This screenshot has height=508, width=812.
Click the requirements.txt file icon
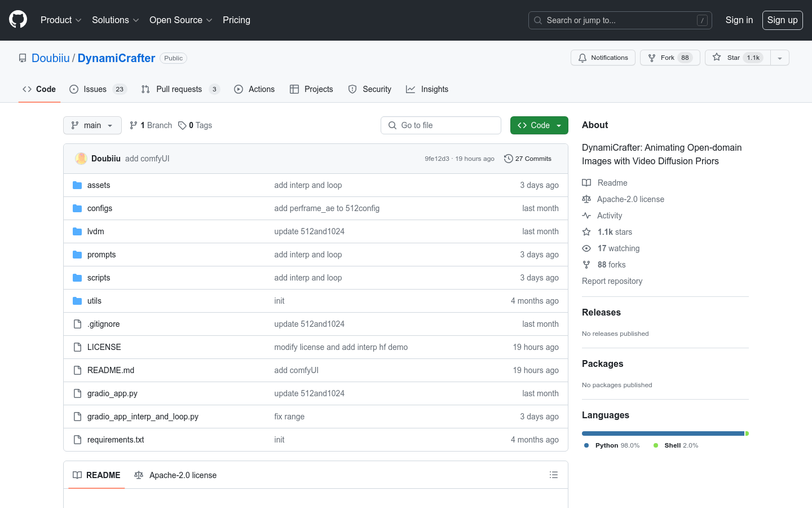pyautogui.click(x=77, y=440)
